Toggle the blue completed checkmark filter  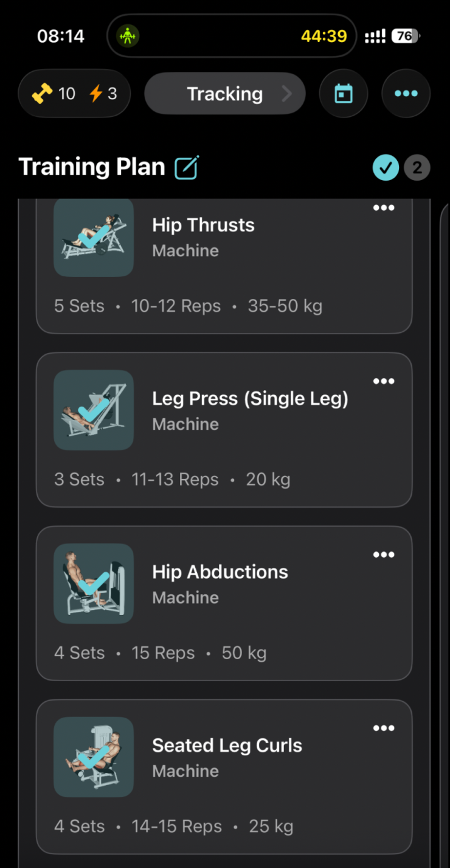click(386, 168)
